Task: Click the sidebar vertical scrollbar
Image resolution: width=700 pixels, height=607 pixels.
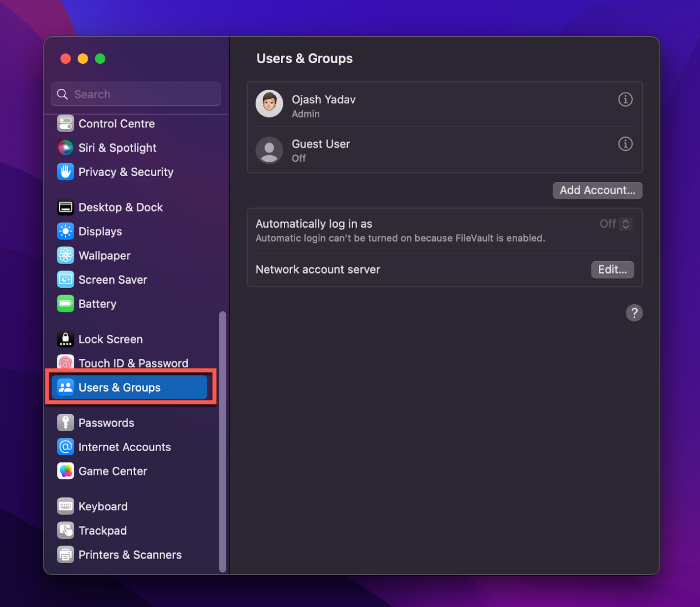Action: coord(222,441)
